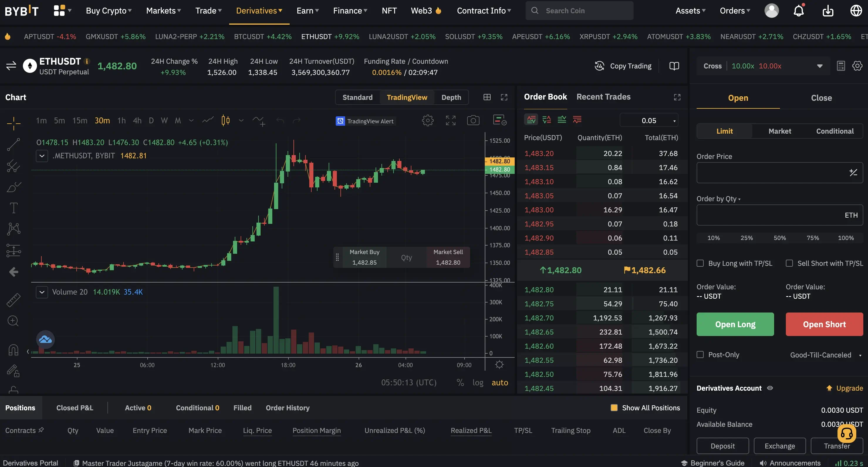Viewport: 868px width, 467px height.
Task: Open the position calculator icon
Action: coord(841,66)
